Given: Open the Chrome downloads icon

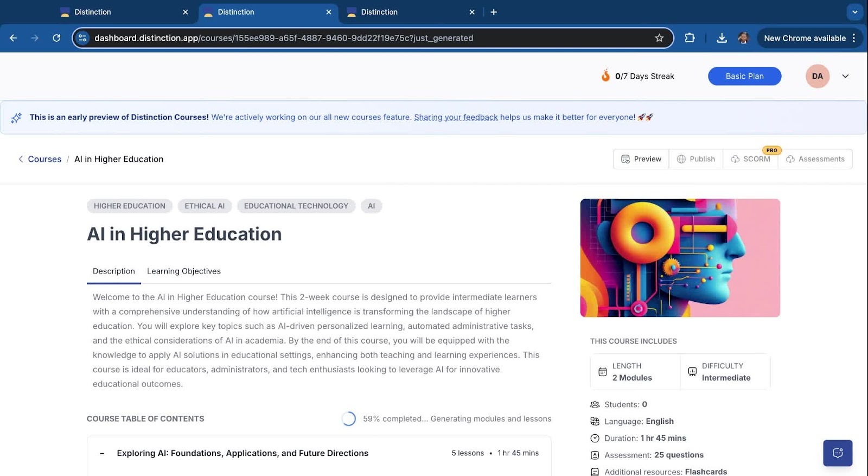Looking at the screenshot, I should (x=722, y=38).
